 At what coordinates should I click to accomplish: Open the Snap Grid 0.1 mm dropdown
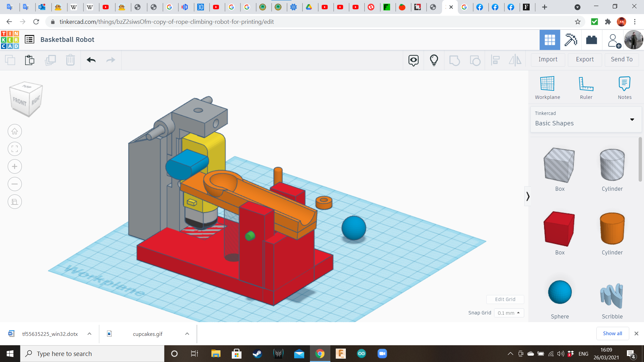(x=509, y=313)
